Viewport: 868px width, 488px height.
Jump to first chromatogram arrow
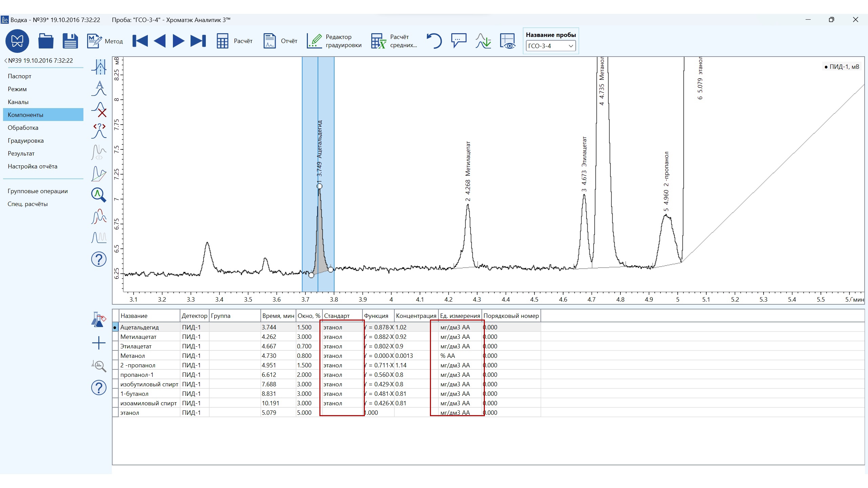pos(140,41)
